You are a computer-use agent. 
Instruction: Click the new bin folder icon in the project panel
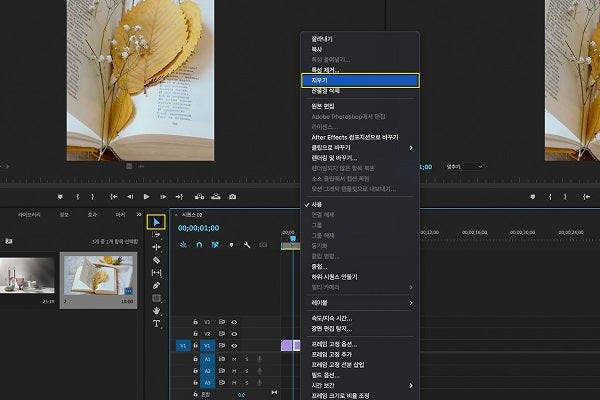coord(8,241)
